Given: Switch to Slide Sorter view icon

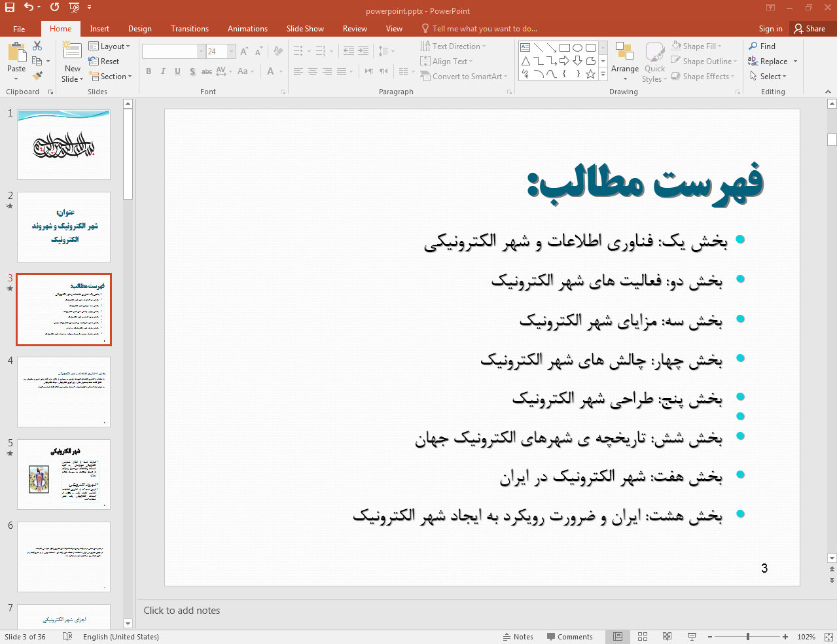Looking at the screenshot, I should click(643, 637).
